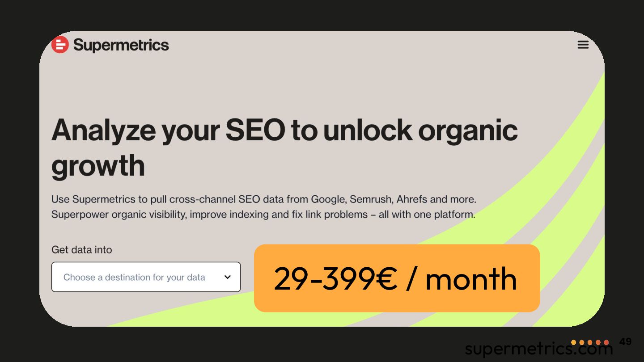
Task: Open 'Choose a destination for your data' field
Action: click(x=134, y=277)
